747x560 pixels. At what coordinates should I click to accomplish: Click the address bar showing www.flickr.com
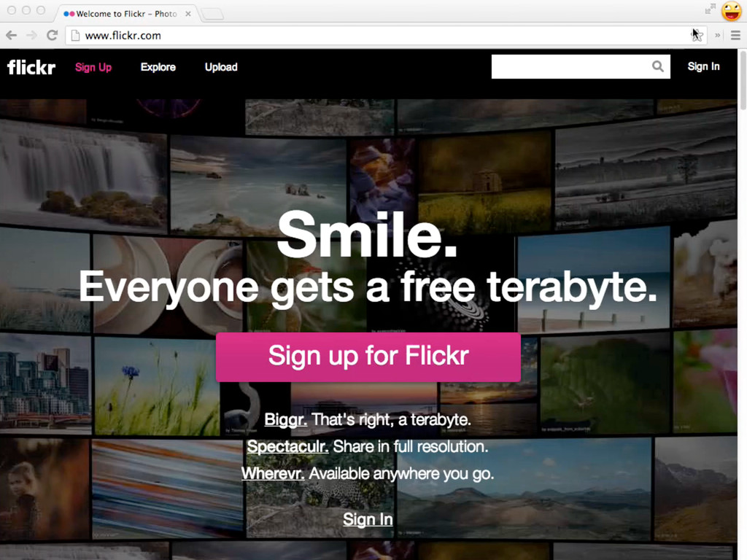(365, 35)
